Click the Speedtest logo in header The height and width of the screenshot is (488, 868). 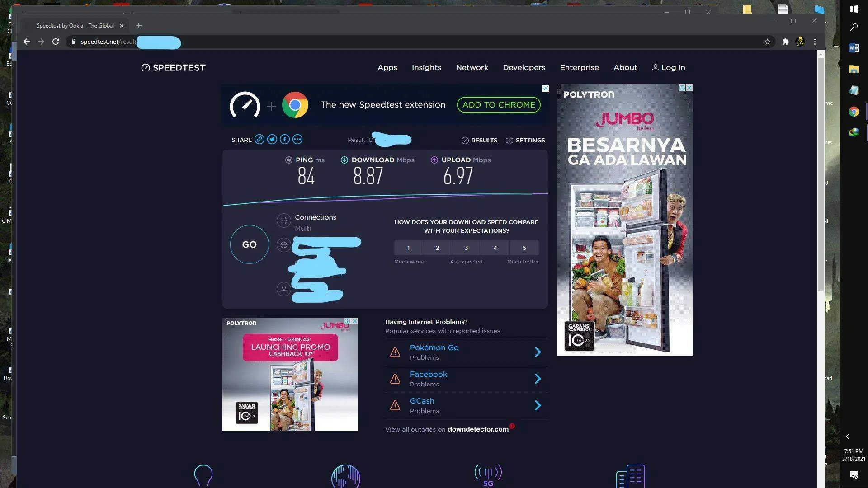(x=174, y=67)
